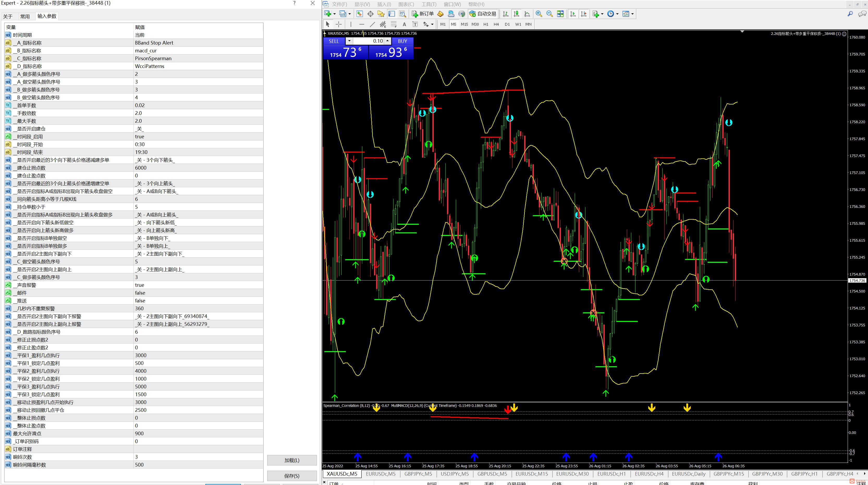Toggle candlestick chart display mode

[x=516, y=14]
